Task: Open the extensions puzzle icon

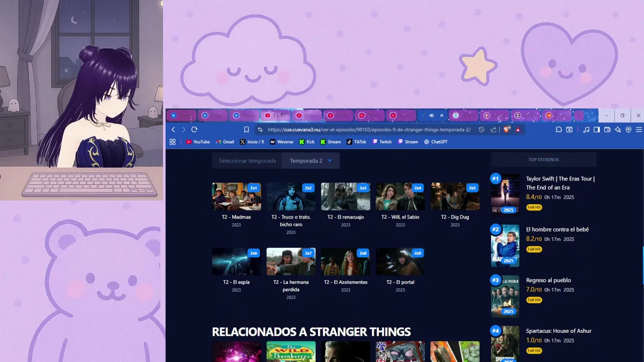Action: (x=559, y=130)
